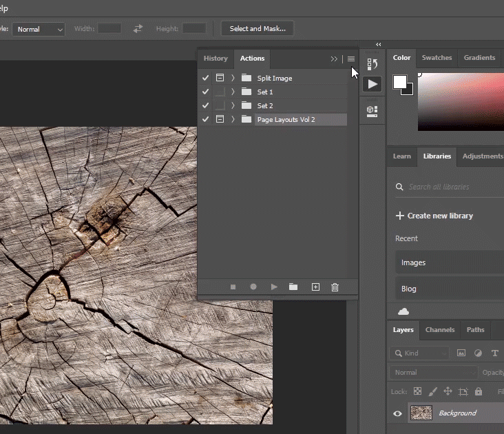This screenshot has width=504, height=434.
Task: Click the Stop recording button in Actions
Action: [x=233, y=287]
